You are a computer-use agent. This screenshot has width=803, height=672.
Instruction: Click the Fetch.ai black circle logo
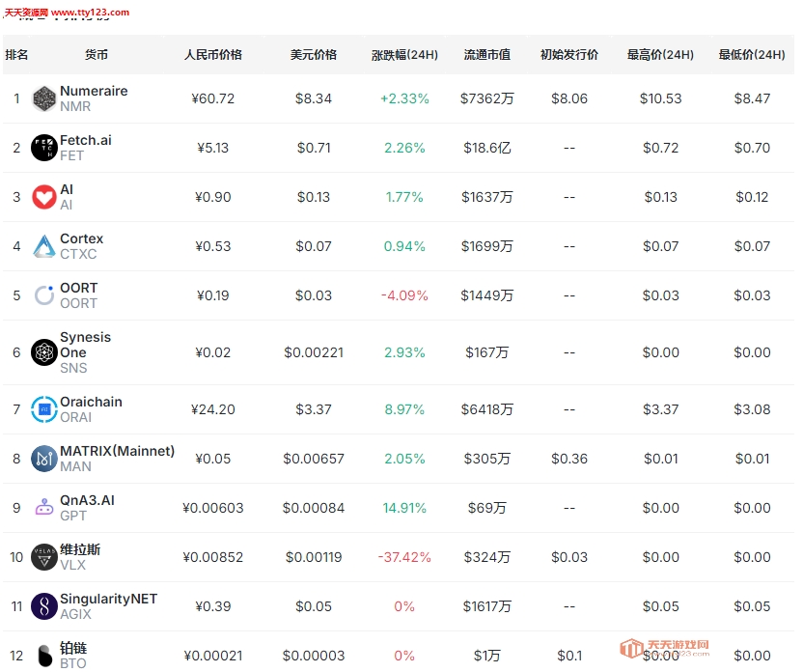[44, 148]
